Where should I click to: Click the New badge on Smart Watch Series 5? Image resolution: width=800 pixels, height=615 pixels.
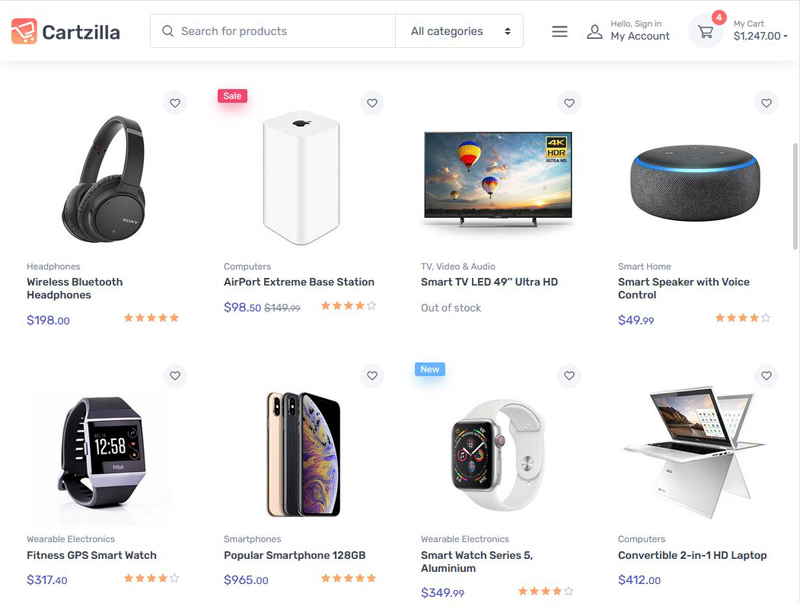click(430, 369)
